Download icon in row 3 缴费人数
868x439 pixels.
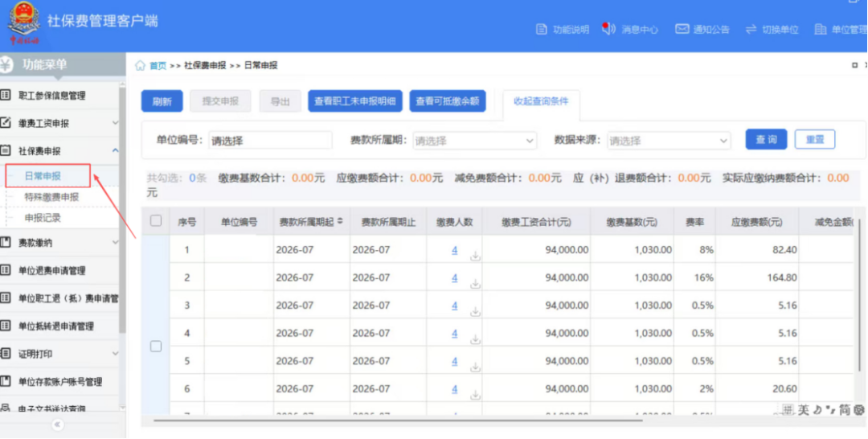click(475, 311)
